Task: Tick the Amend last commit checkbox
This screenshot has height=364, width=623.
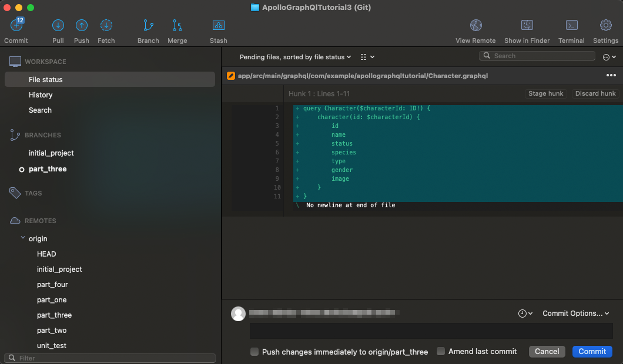Action: coord(441,351)
